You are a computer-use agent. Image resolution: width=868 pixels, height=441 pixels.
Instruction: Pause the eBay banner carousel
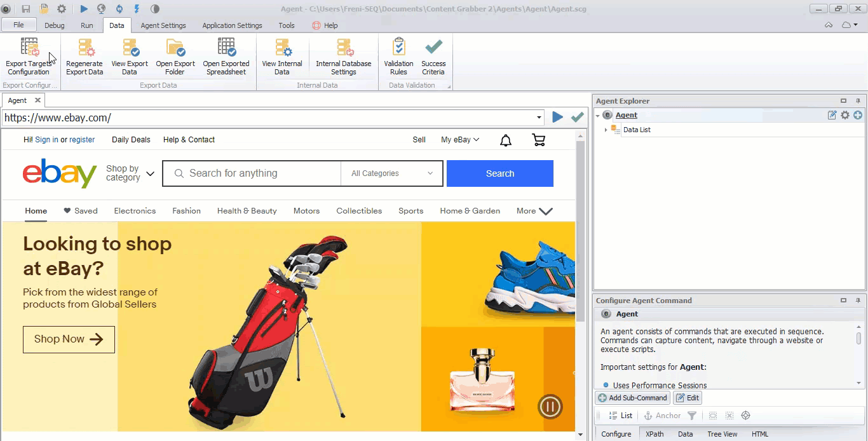coord(550,407)
